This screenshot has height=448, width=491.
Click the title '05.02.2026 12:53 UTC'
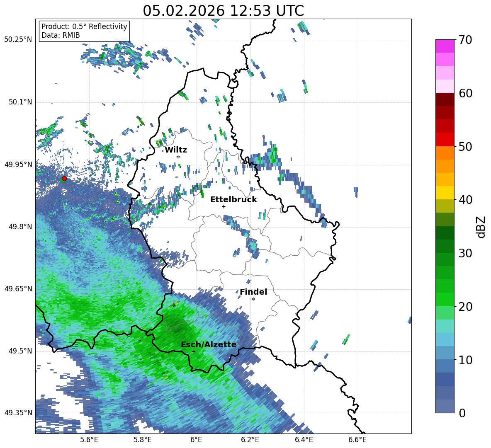point(223,11)
